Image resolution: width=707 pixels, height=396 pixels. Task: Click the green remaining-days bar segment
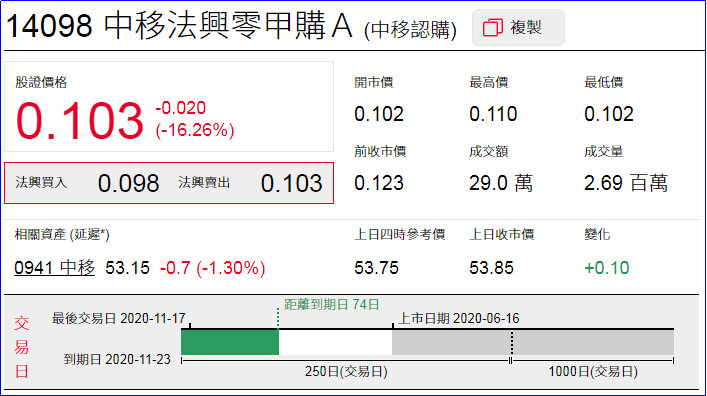tap(230, 342)
